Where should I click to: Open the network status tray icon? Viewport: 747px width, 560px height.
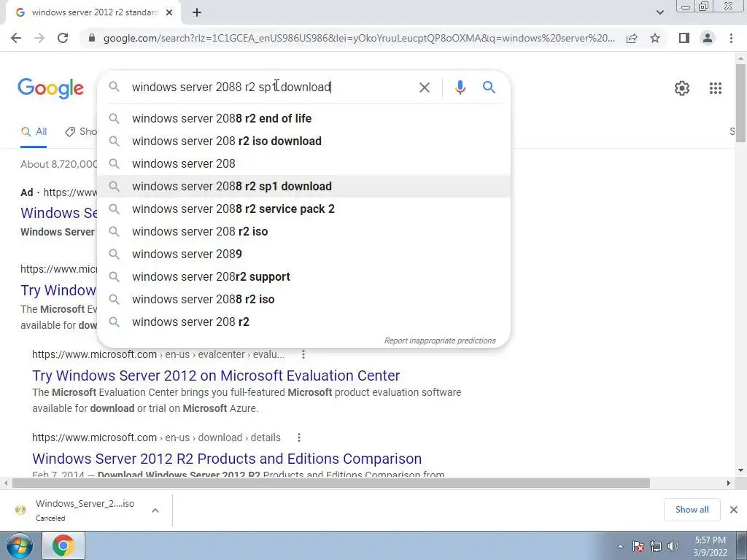(x=656, y=546)
